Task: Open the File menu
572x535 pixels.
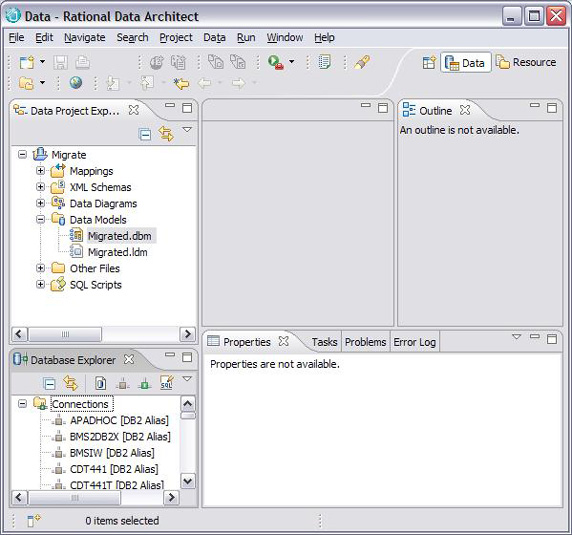Action: coord(16,38)
